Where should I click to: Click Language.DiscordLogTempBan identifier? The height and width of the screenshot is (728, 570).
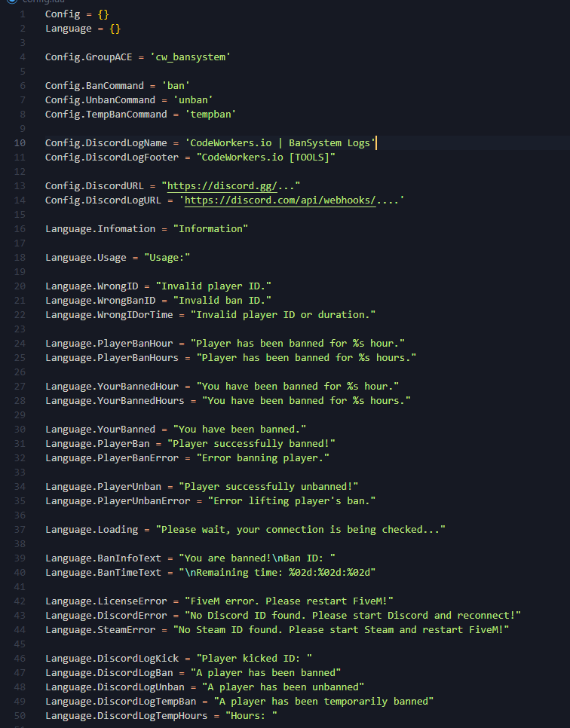[121, 702]
